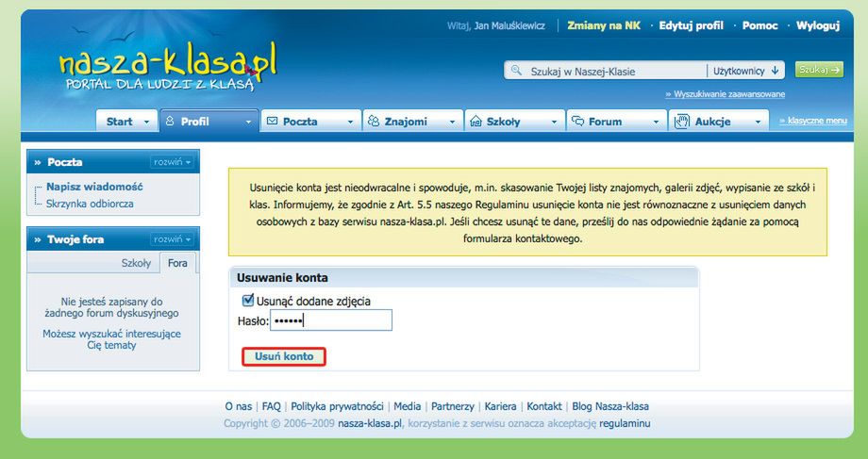Screen dimensions: 868x459
Task: Click the Usuń konto button
Action: click(284, 356)
